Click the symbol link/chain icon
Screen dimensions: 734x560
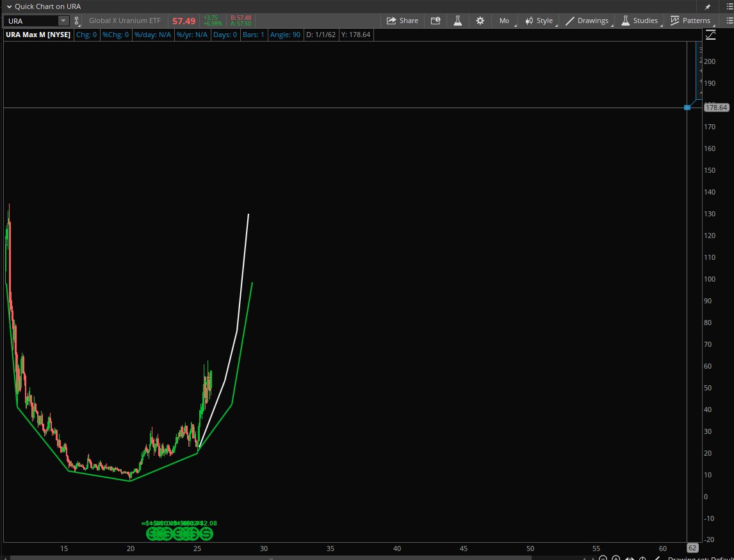[x=76, y=20]
